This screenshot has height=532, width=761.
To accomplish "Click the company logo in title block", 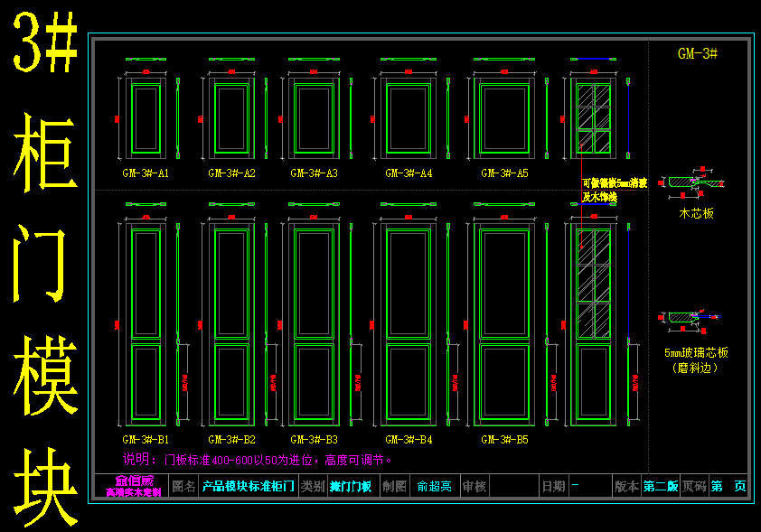I will [x=132, y=487].
